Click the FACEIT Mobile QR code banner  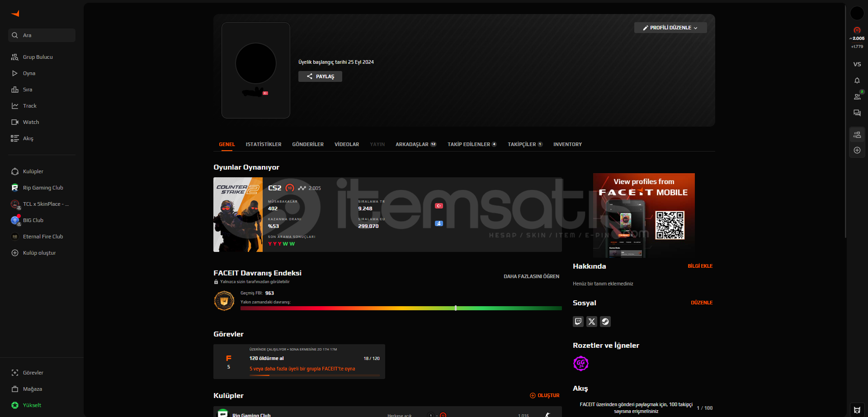(644, 215)
